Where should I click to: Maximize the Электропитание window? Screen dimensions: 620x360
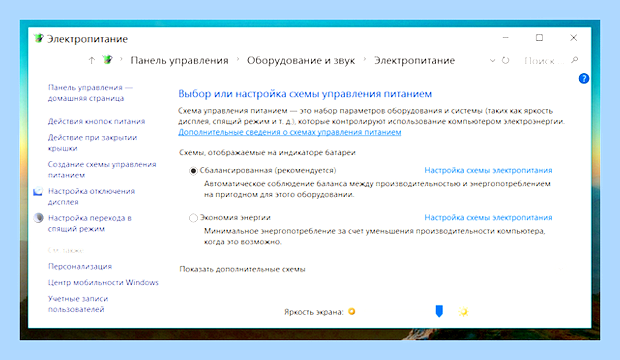(x=539, y=38)
